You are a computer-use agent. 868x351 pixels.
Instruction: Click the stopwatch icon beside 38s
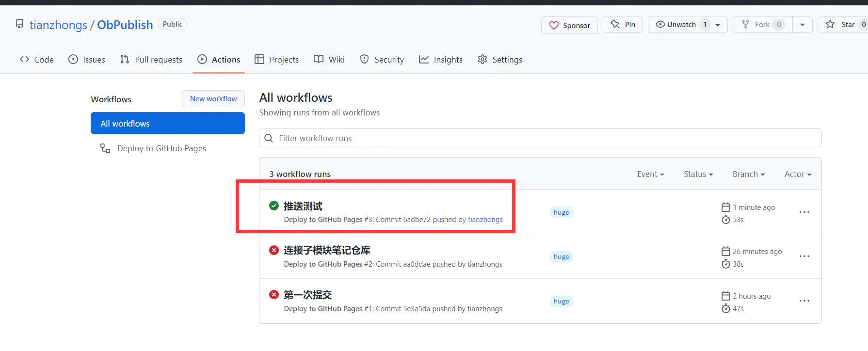(726, 264)
